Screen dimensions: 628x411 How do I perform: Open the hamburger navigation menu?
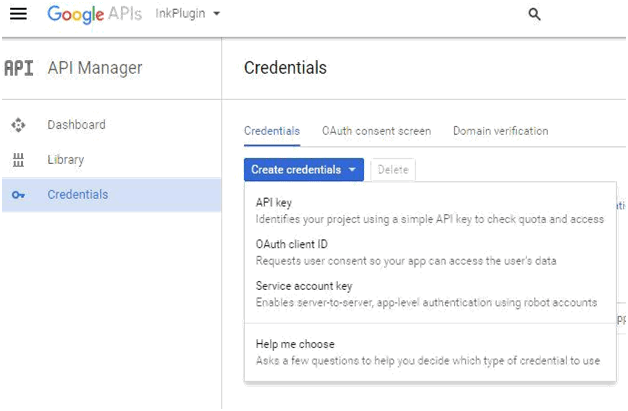point(18,14)
